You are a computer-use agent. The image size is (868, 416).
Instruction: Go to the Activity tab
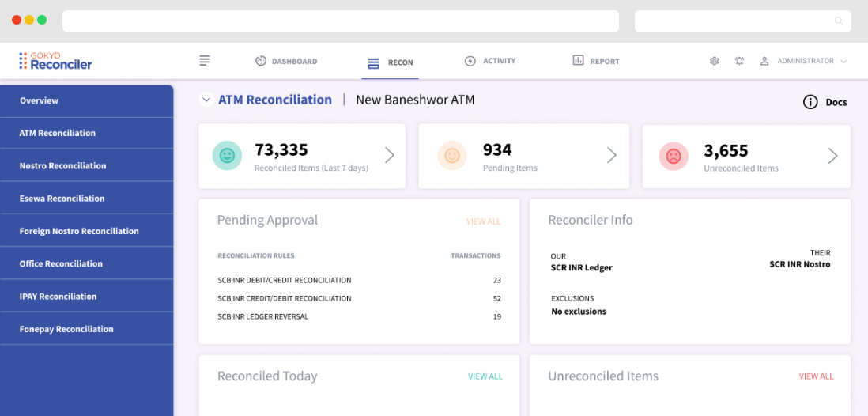490,61
